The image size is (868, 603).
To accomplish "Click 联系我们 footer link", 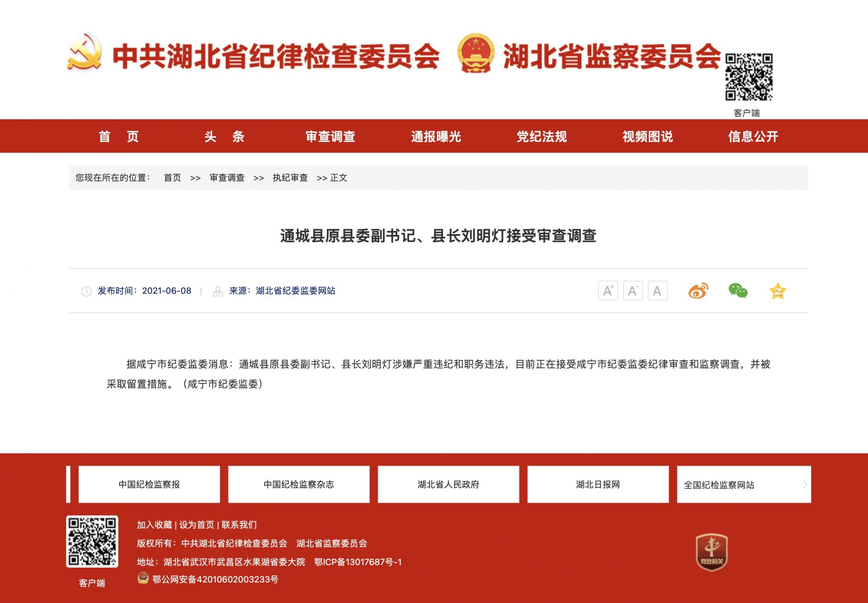I will [x=239, y=525].
